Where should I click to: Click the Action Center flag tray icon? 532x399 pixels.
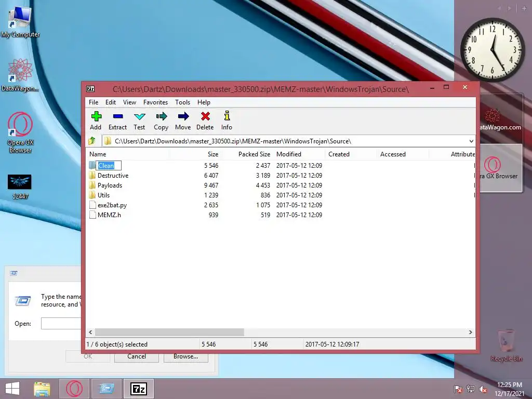[458, 389]
